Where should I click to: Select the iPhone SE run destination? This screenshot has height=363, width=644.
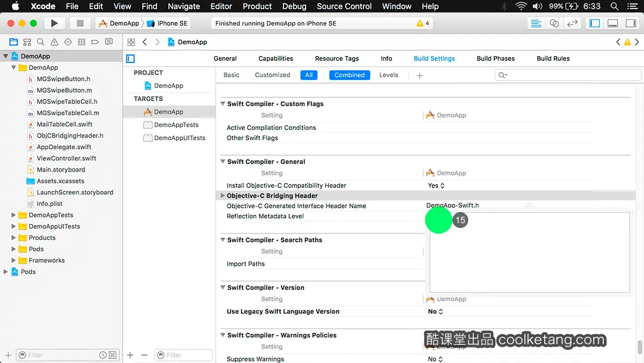(168, 23)
